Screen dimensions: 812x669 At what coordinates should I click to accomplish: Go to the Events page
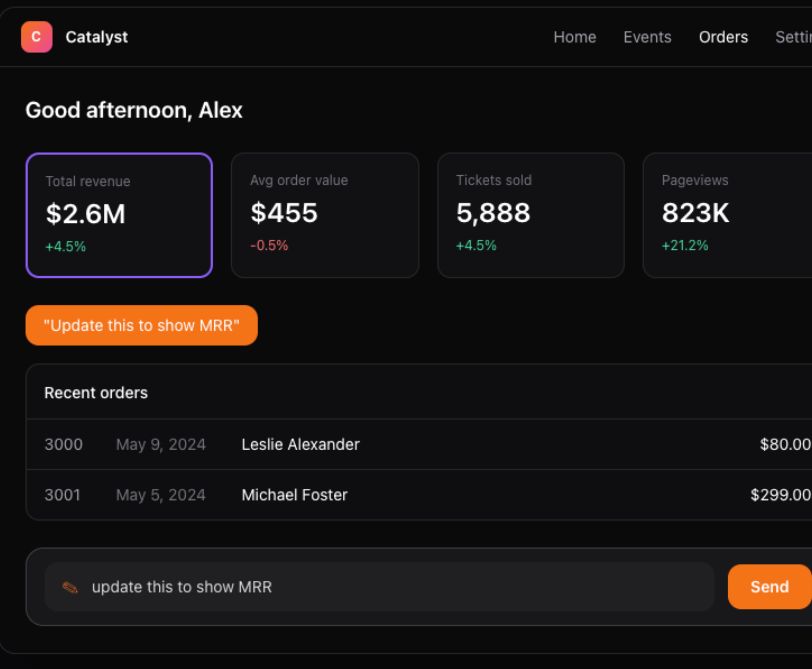(x=647, y=37)
